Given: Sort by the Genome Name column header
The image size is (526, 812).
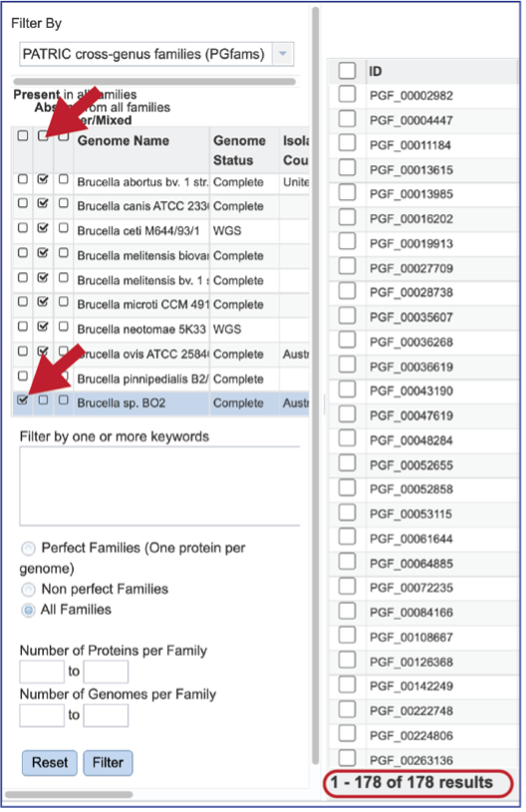Looking at the screenshot, I should (x=124, y=140).
